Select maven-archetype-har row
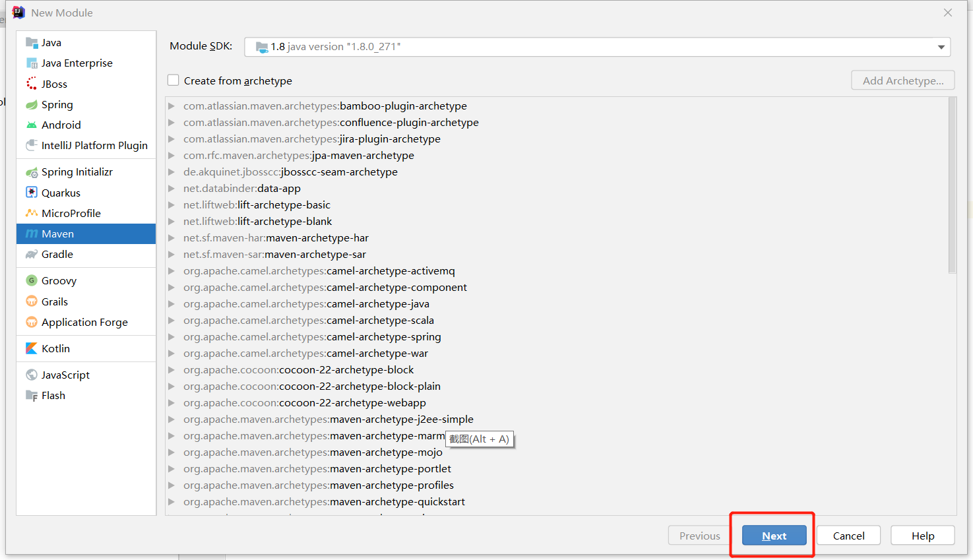The width and height of the screenshot is (973, 560). pos(556,238)
